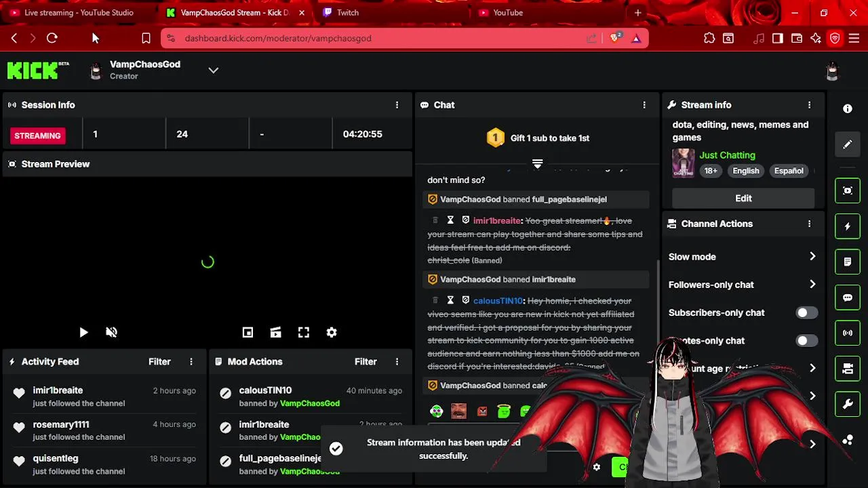This screenshot has height=488, width=868.
Task: Open the info icon in right sidebar
Action: pyautogui.click(x=848, y=108)
